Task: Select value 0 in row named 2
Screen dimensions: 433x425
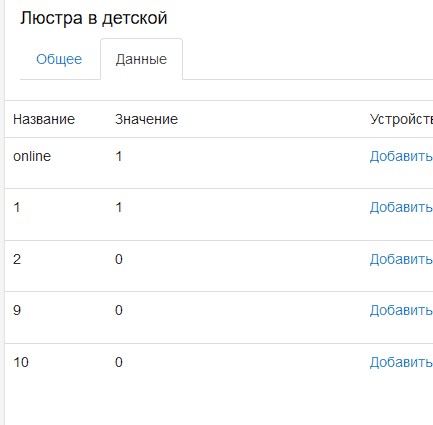Action: pyautogui.click(x=119, y=259)
